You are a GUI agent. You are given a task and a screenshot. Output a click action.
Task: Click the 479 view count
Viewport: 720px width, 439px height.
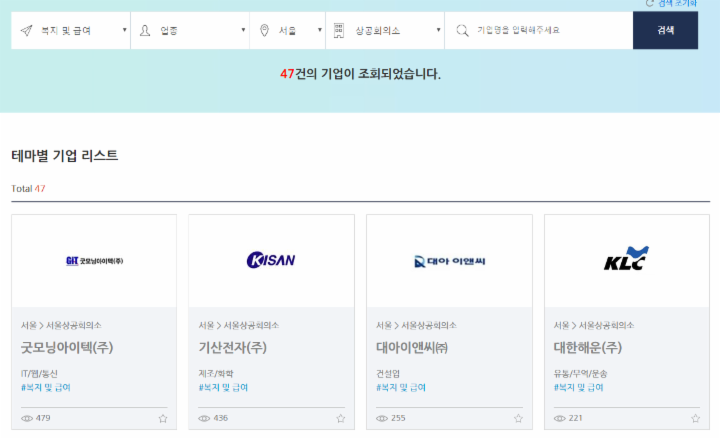point(43,418)
